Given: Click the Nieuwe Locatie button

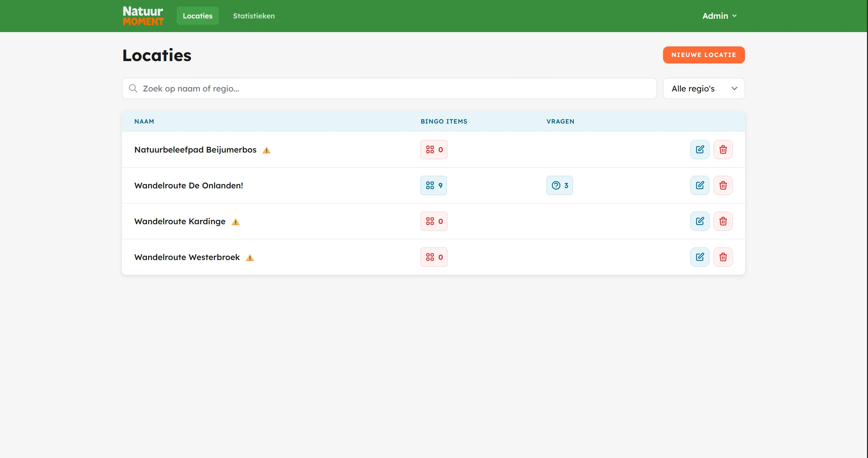Looking at the screenshot, I should point(704,55).
